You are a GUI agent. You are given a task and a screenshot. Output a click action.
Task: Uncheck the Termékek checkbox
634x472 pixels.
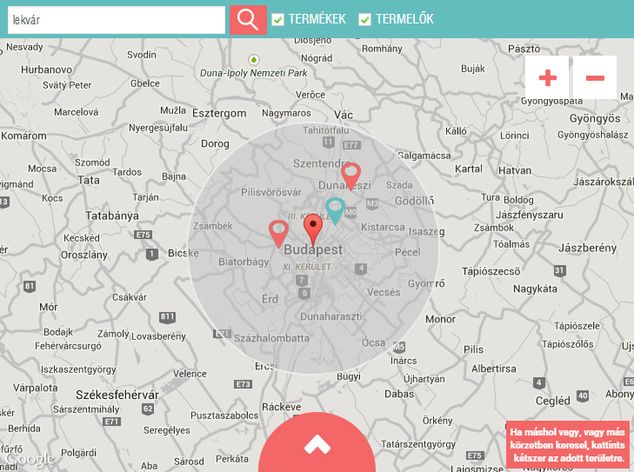(x=277, y=19)
